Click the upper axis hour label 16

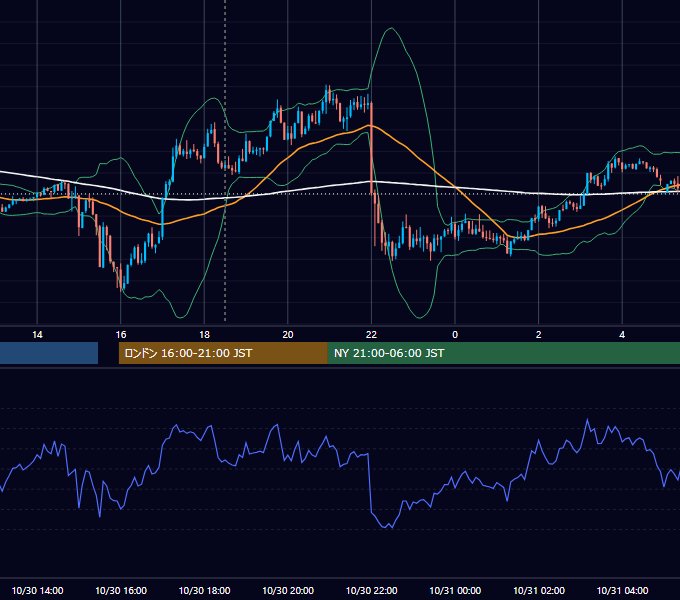(121, 335)
